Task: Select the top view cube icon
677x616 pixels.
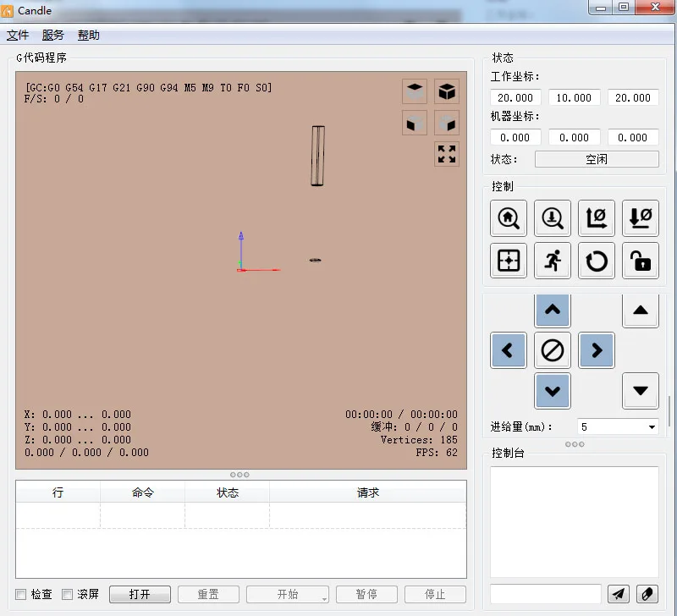Action: [415, 91]
